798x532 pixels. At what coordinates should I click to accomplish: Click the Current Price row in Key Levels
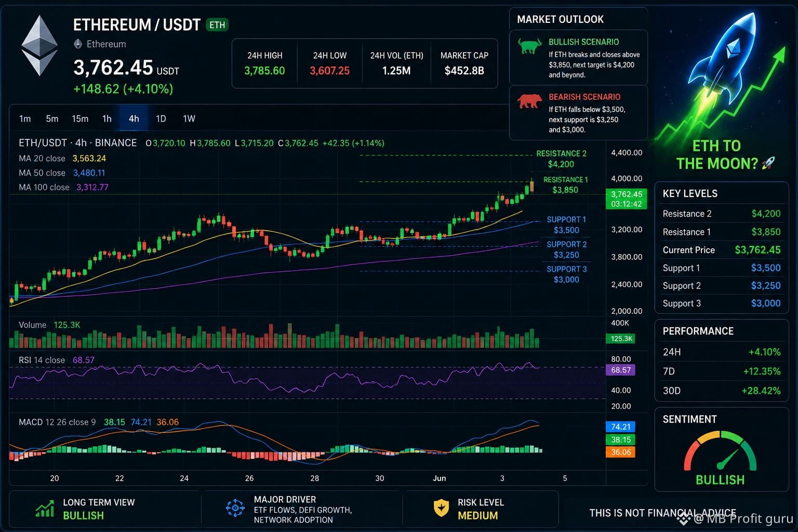(722, 250)
